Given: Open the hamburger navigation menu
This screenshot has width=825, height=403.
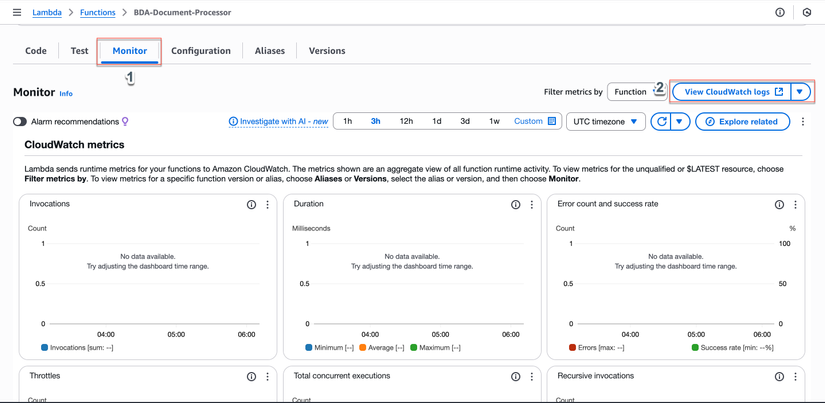Looking at the screenshot, I should 17,13.
